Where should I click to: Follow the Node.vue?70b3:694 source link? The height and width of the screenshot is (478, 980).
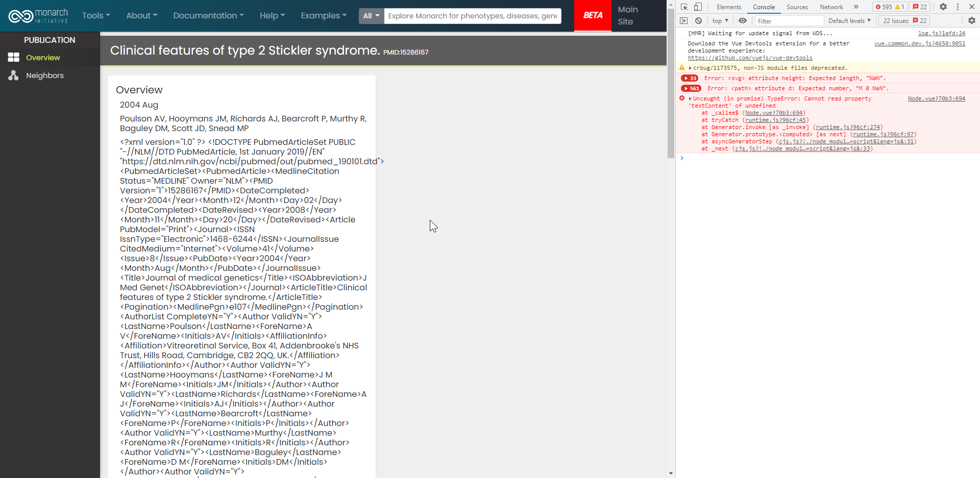pos(937,98)
